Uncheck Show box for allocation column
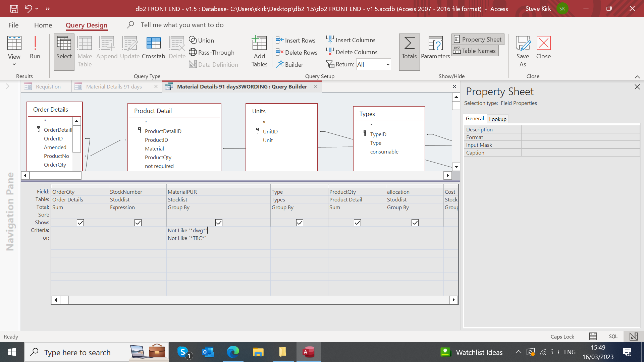This screenshot has width=644, height=362. [x=415, y=223]
